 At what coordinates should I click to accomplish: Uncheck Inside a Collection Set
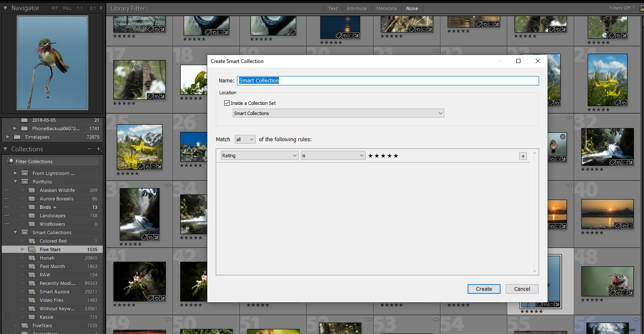[x=227, y=103]
